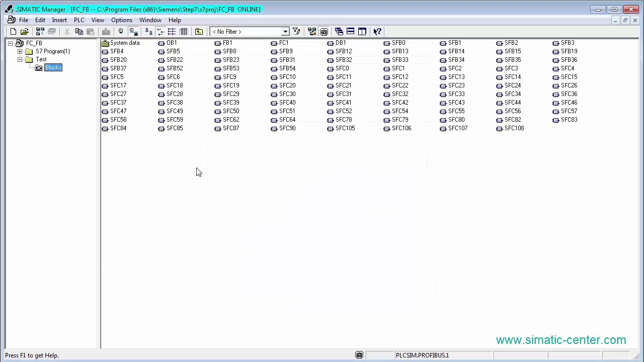The image size is (644, 362).
Task: Click the Up One Level icon
Action: point(199,32)
